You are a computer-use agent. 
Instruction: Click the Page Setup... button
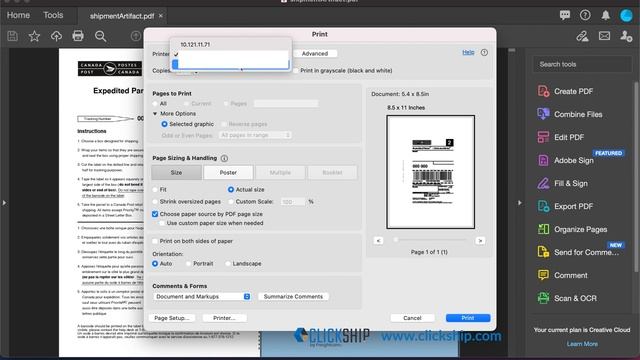click(x=171, y=318)
